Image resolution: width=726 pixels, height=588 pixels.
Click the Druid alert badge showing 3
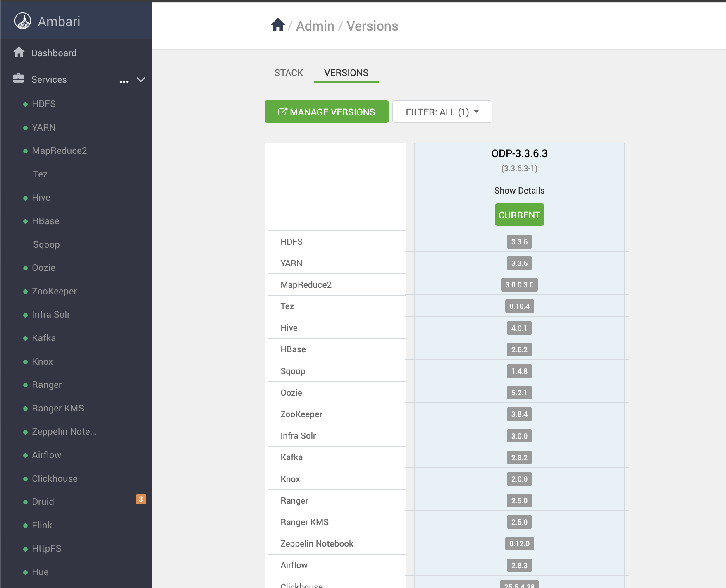pyautogui.click(x=141, y=499)
